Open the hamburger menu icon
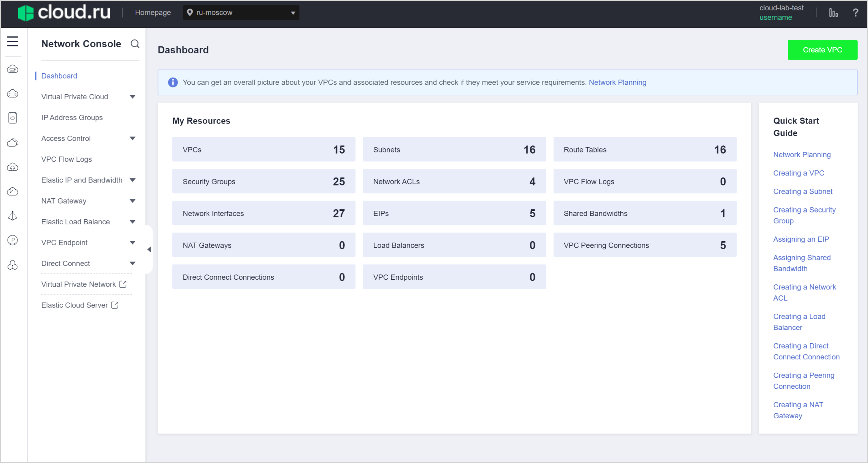868x463 pixels. click(12, 41)
